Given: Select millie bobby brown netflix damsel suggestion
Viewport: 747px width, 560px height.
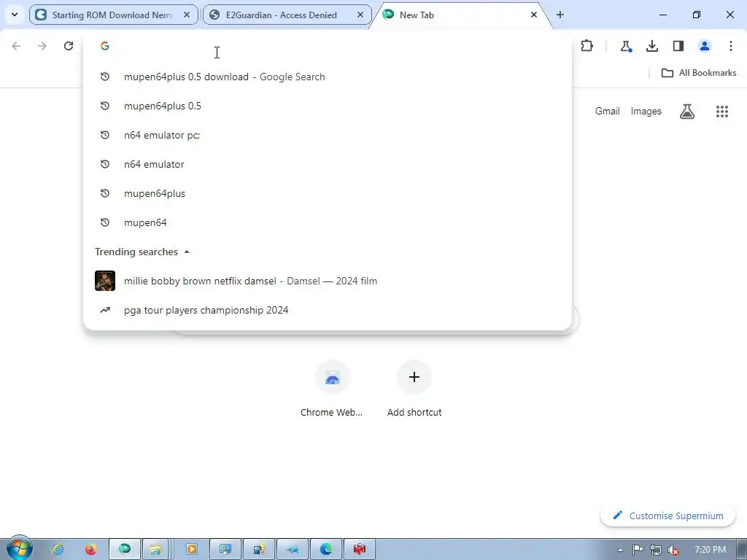Looking at the screenshot, I should [328, 281].
